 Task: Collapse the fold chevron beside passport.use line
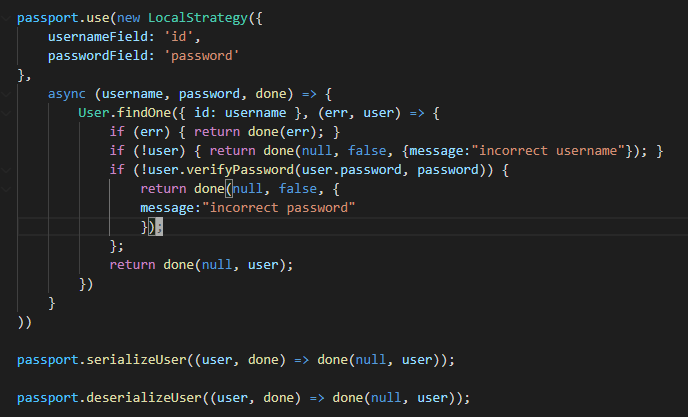(x=6, y=18)
